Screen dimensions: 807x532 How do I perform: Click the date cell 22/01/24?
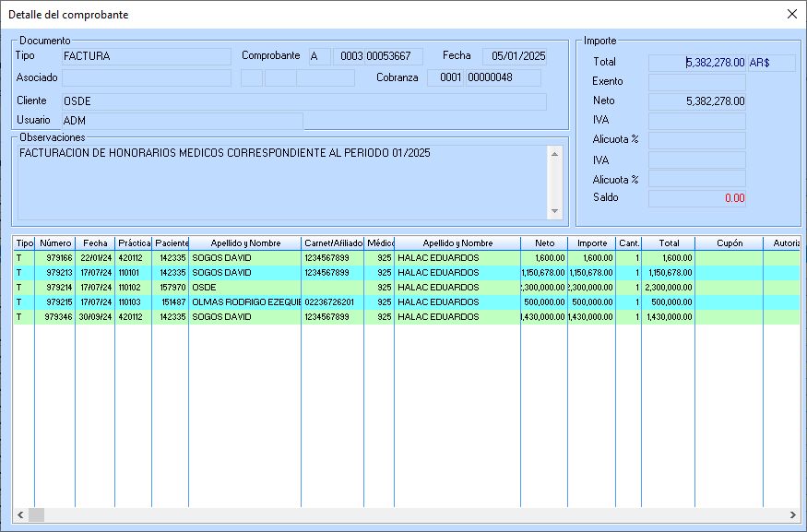95,258
